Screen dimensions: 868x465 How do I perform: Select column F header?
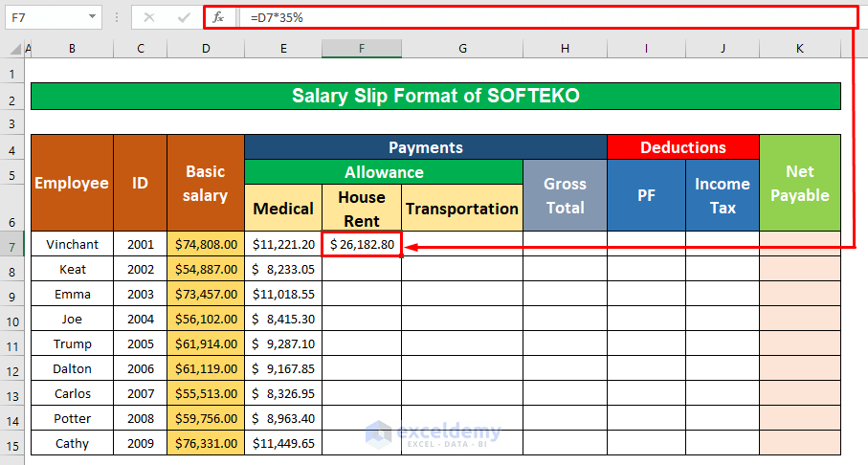(x=361, y=49)
